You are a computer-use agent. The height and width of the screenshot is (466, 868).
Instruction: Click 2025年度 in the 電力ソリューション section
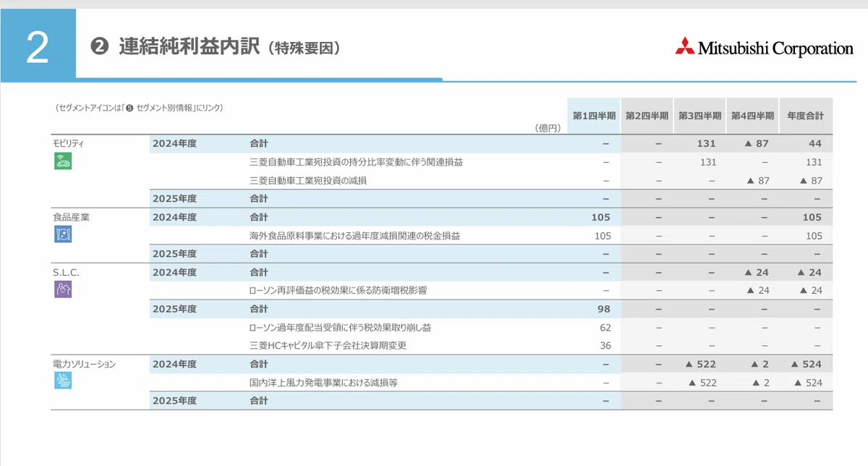tap(174, 400)
